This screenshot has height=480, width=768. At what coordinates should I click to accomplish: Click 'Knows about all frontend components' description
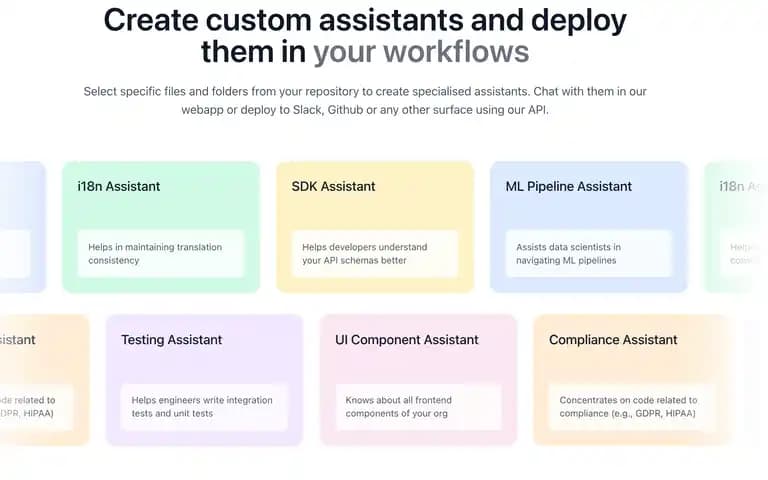(399, 407)
